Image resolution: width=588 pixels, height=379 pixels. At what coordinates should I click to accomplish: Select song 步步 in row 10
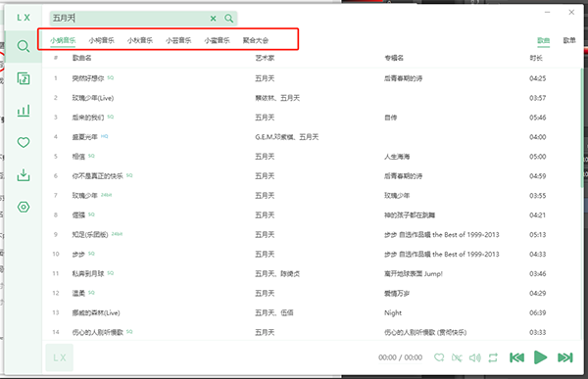(78, 255)
